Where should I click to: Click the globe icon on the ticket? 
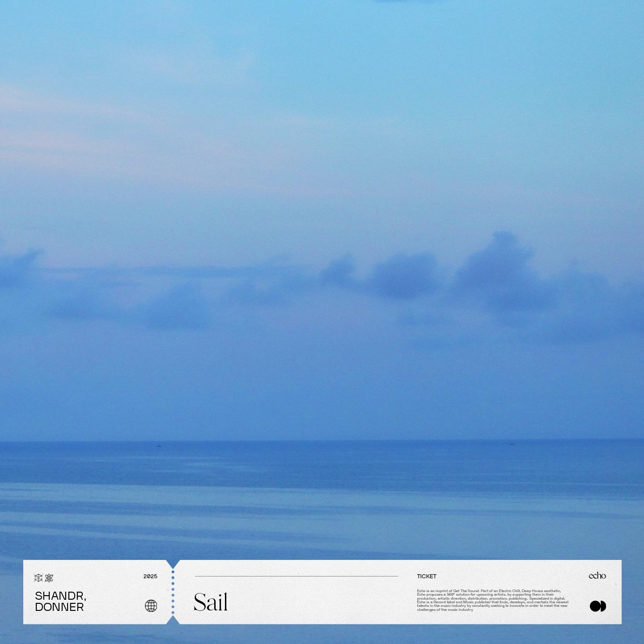pyautogui.click(x=151, y=606)
